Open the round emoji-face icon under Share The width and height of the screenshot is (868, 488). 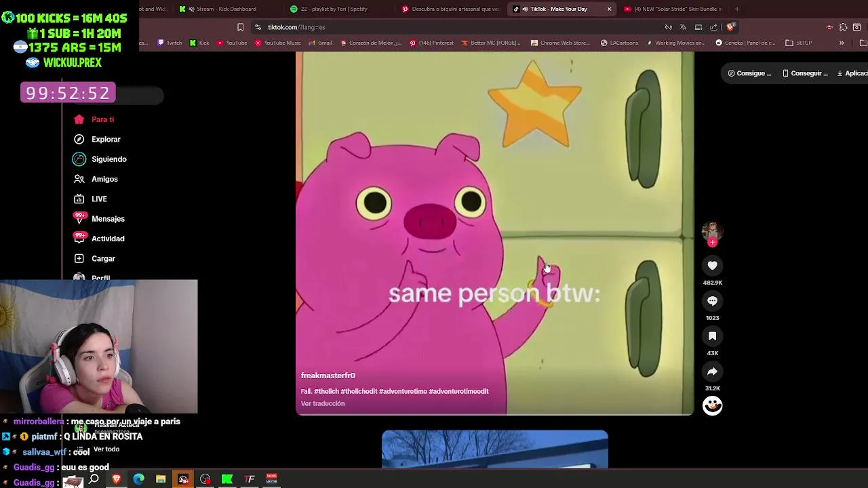click(x=712, y=405)
